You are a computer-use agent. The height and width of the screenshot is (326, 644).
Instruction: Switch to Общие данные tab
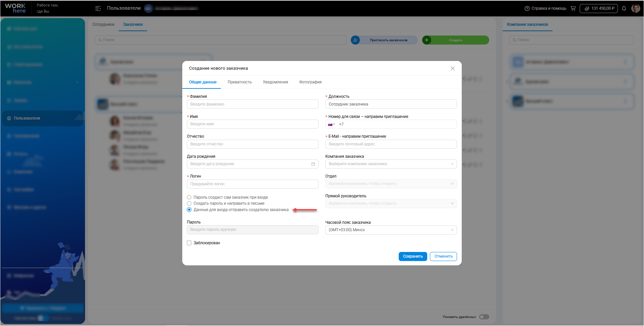tap(203, 82)
